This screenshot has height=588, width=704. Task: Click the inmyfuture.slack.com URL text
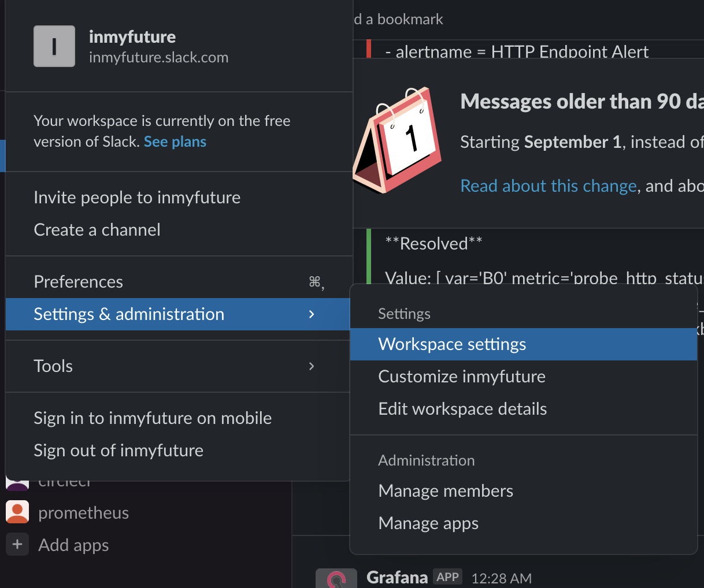click(x=159, y=58)
